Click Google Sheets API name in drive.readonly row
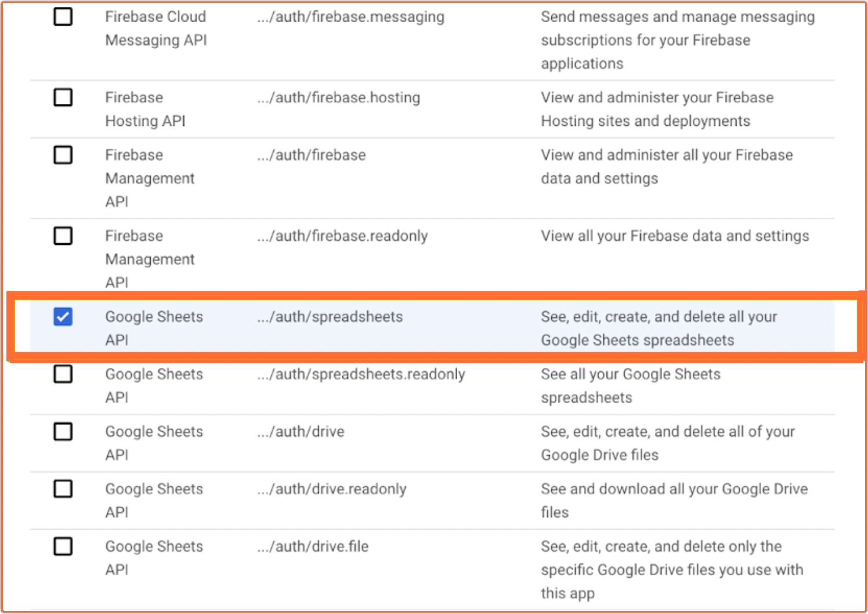 coord(154,501)
